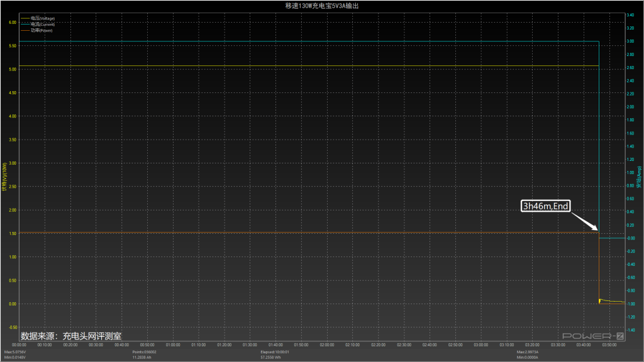The image size is (644, 362).
Task: Click the -0.50 tick on the voltage axis
Action: click(x=13, y=327)
